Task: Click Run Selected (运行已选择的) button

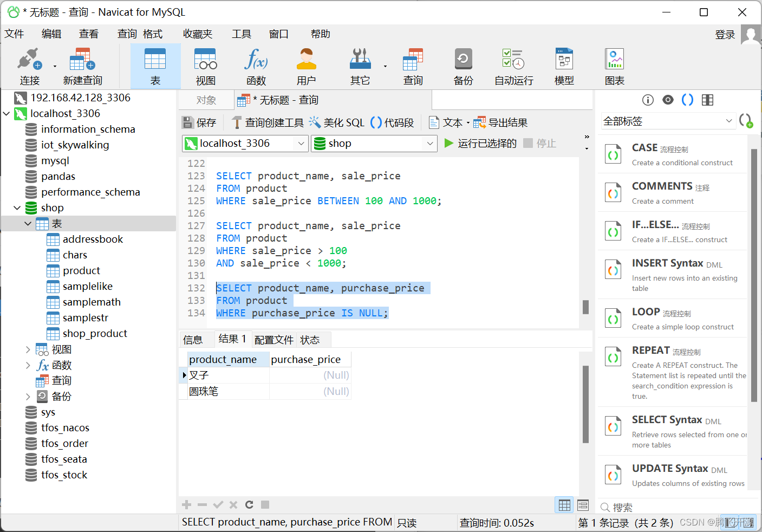Action: pos(480,144)
